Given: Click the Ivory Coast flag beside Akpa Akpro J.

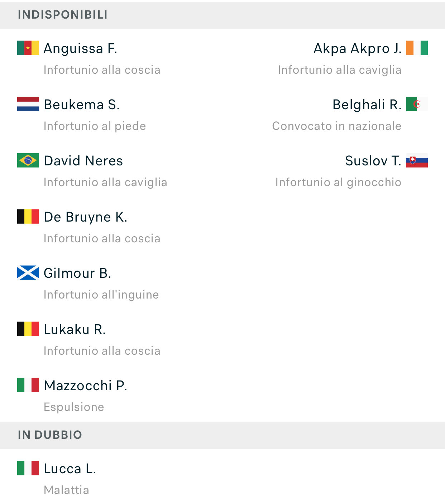Looking at the screenshot, I should pyautogui.click(x=417, y=48).
